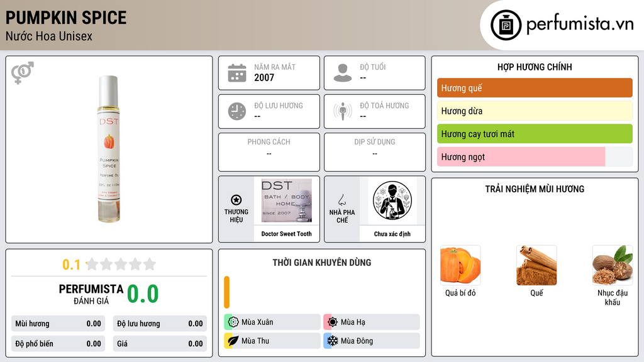This screenshot has height=362, width=644.
Task: Click the orange 0.1 user rating value
Action: pyautogui.click(x=71, y=265)
